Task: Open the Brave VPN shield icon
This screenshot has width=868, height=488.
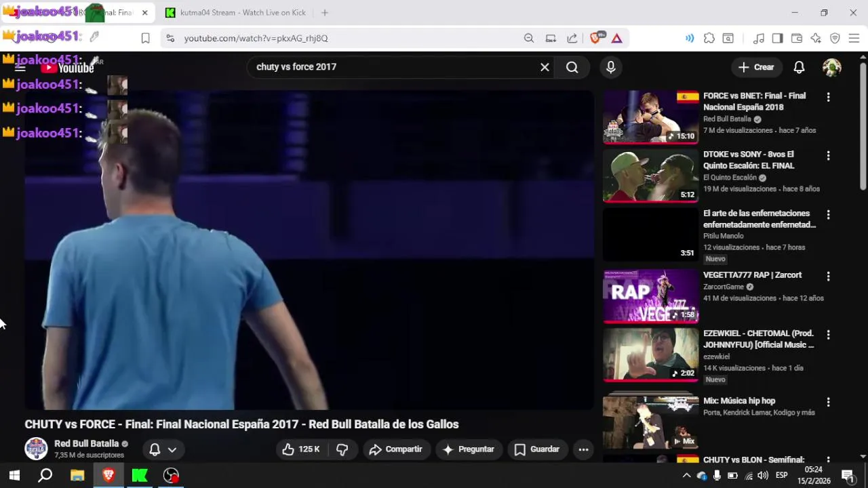Action: [835, 39]
